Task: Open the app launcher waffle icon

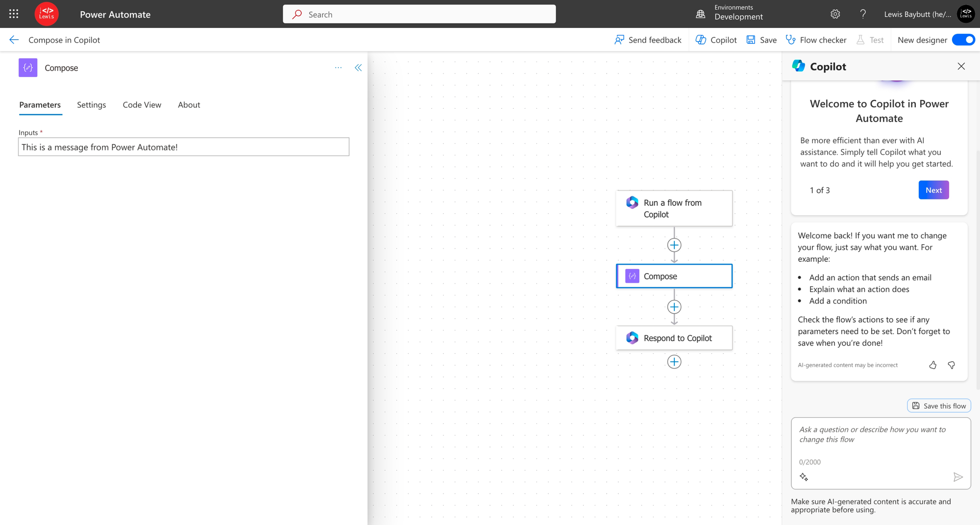Action: tap(14, 14)
